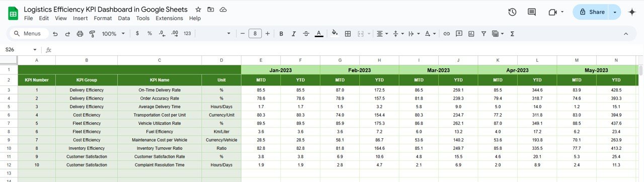Open the zoom 100% dropdown
The width and height of the screenshot is (644, 182).
point(113,34)
